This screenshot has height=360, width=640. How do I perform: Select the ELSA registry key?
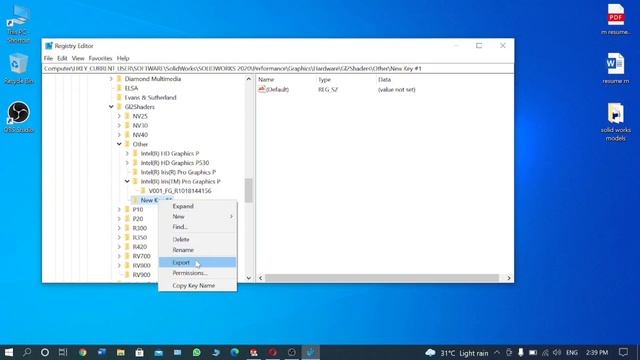click(x=131, y=88)
